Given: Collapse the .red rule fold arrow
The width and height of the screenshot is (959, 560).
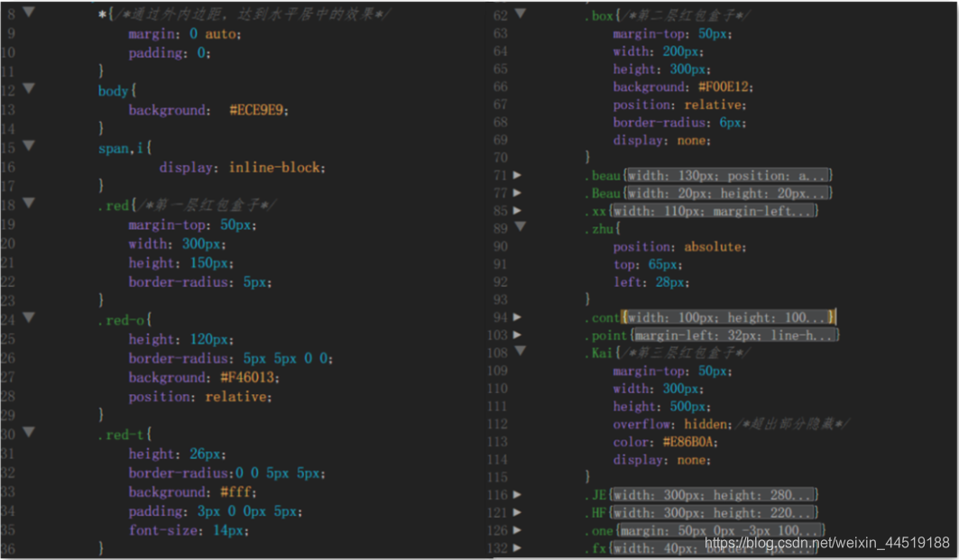Looking at the screenshot, I should (29, 202).
